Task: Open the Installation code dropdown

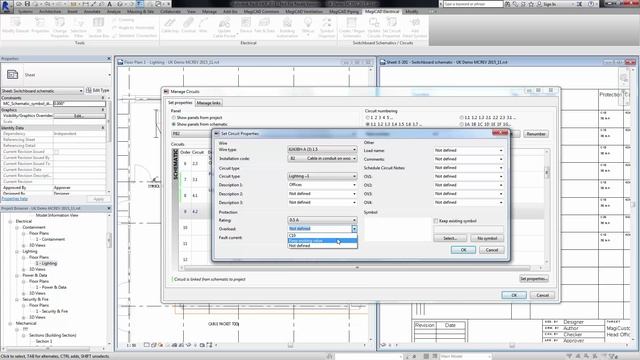Action: (322, 158)
